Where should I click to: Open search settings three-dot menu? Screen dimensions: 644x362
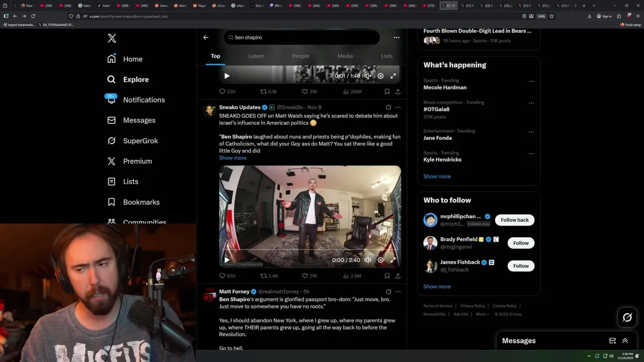point(396,37)
